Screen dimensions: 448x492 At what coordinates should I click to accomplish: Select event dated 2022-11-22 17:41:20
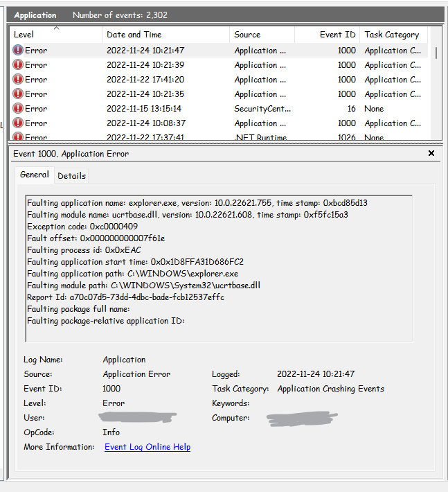(x=219, y=80)
